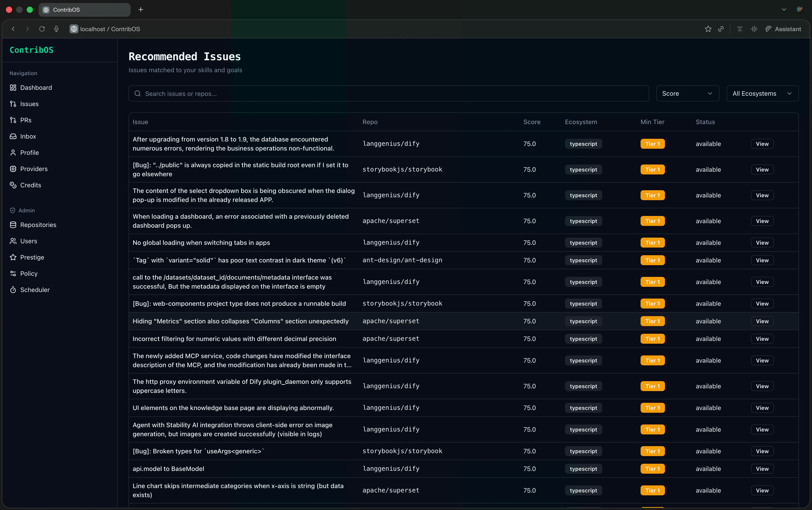Viewport: 812px width, 510px height.
Task: Click the browser back arrow
Action: coord(14,29)
